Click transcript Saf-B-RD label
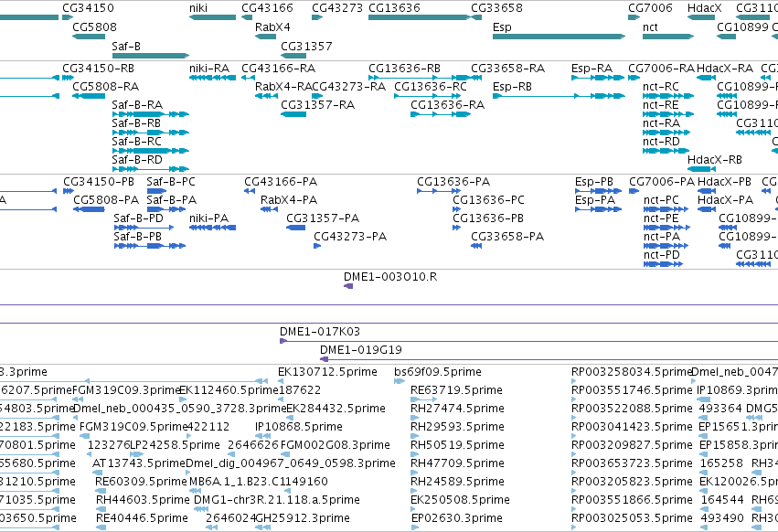Image resolution: width=778 pixels, height=532 pixels. [x=137, y=160]
